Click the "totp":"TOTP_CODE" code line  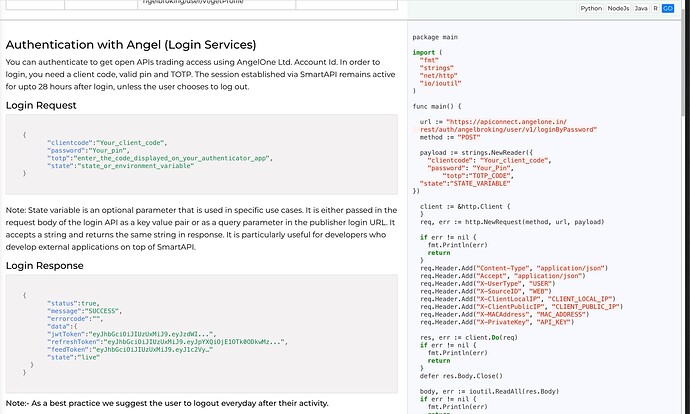[x=477, y=176]
